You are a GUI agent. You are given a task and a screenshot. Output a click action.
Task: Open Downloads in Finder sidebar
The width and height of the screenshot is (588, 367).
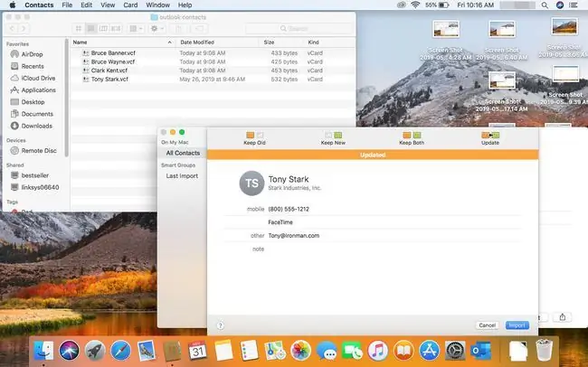click(x=36, y=126)
